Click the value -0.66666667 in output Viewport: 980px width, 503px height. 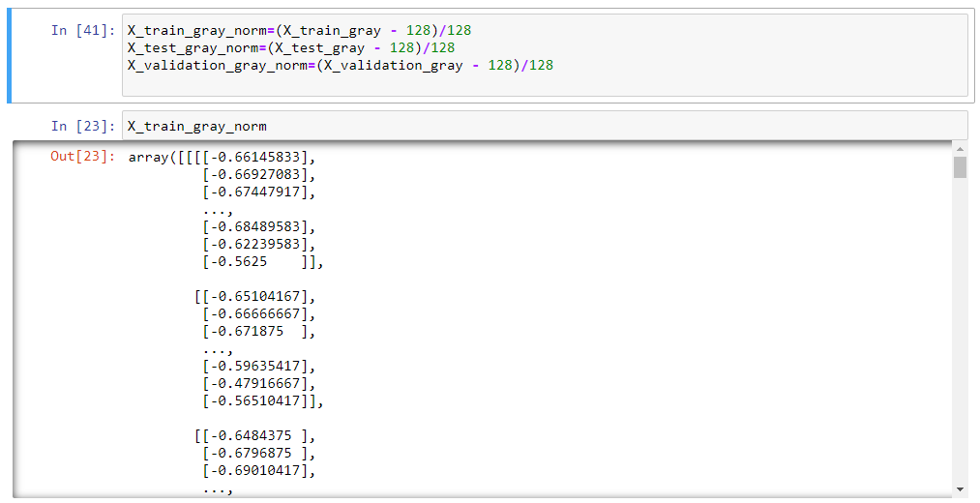[255, 313]
